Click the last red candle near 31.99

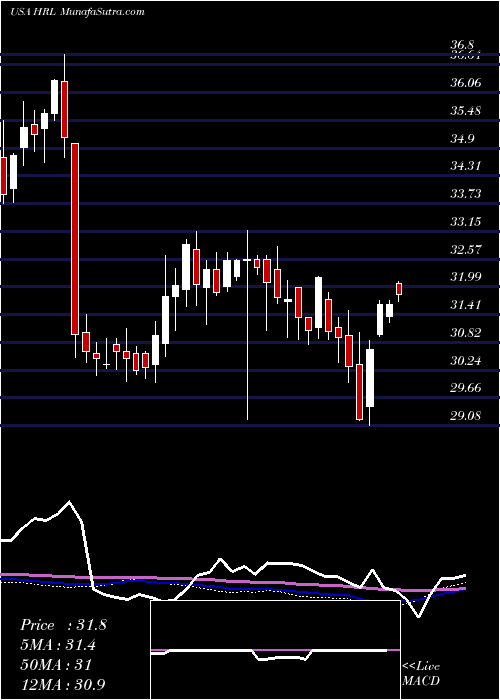tap(399, 289)
